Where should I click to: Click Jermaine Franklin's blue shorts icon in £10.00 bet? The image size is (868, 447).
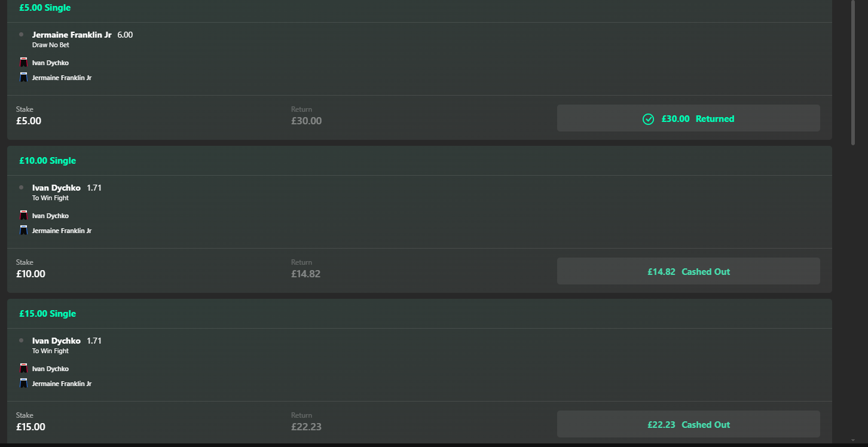click(x=24, y=230)
